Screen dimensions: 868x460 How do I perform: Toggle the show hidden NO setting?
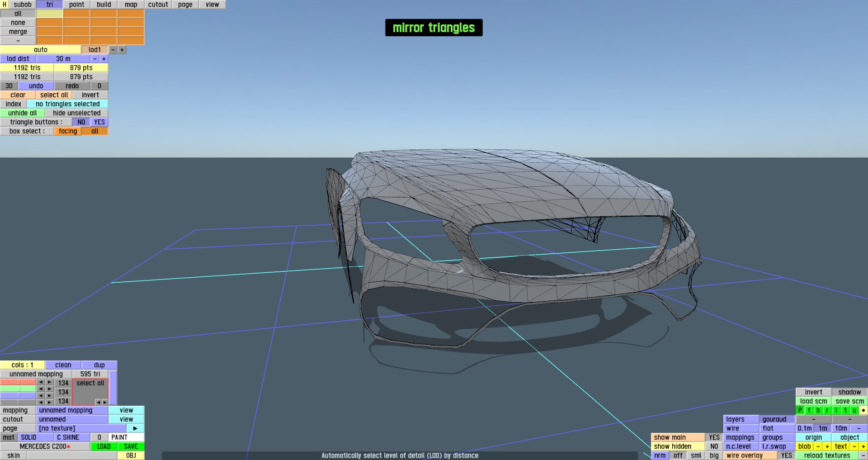714,446
